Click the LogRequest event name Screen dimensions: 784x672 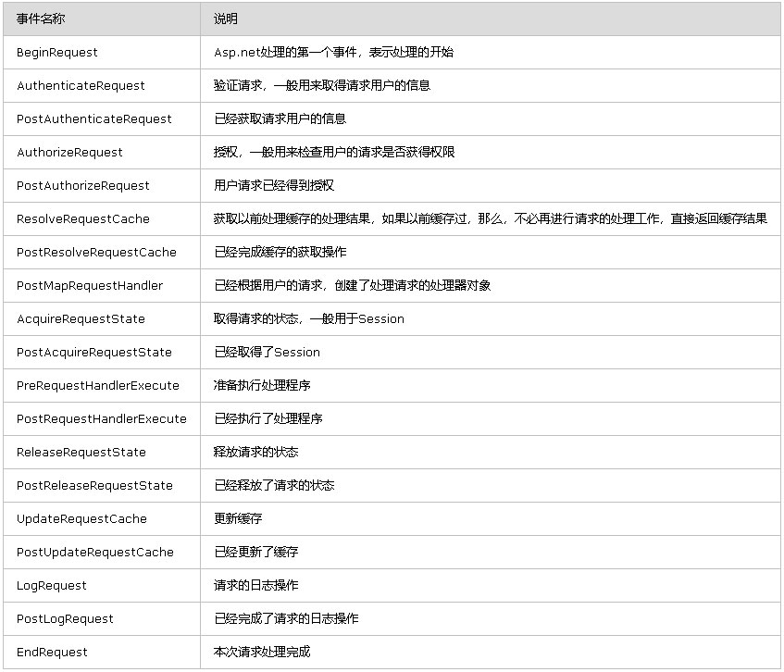[x=52, y=586]
